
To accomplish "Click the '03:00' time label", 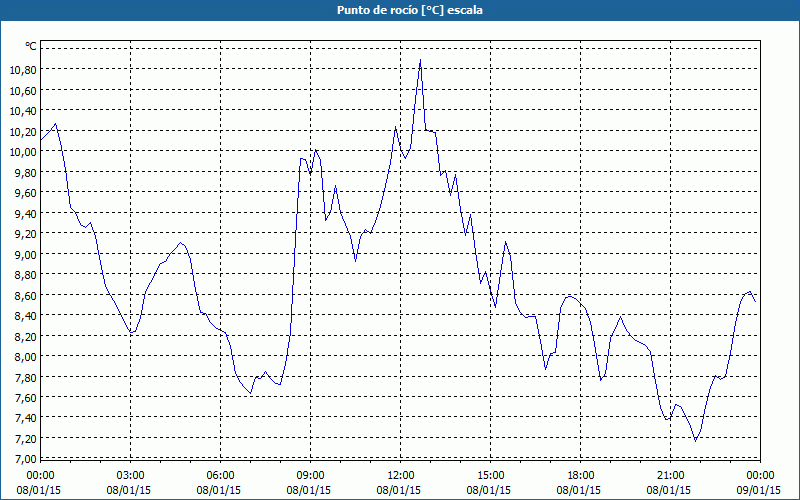I will click(131, 476).
